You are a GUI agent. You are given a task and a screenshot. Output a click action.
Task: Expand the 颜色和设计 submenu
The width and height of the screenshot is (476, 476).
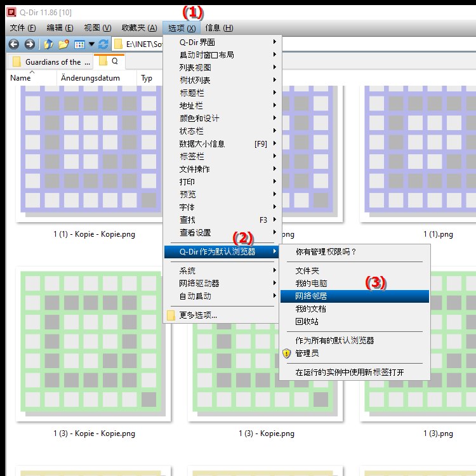[220, 119]
